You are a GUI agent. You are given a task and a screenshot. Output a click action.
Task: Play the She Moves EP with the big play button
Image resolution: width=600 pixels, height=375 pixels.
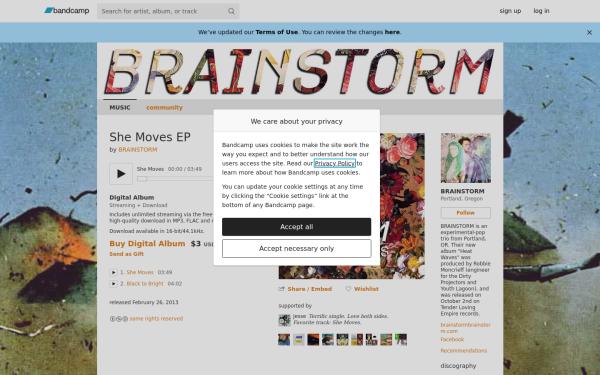121,174
